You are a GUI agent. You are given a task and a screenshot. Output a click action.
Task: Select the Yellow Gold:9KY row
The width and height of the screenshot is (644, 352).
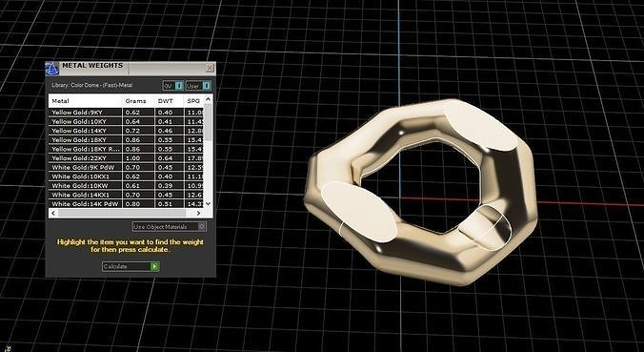click(x=126, y=113)
